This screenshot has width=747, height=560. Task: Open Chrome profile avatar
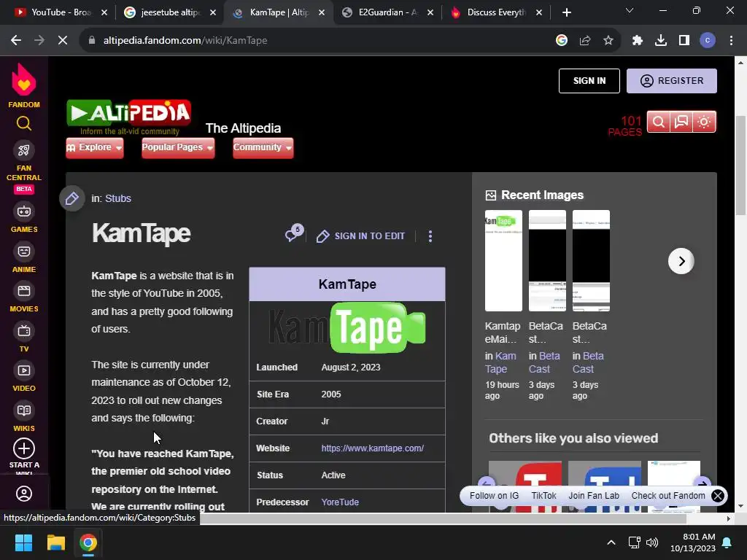708,41
